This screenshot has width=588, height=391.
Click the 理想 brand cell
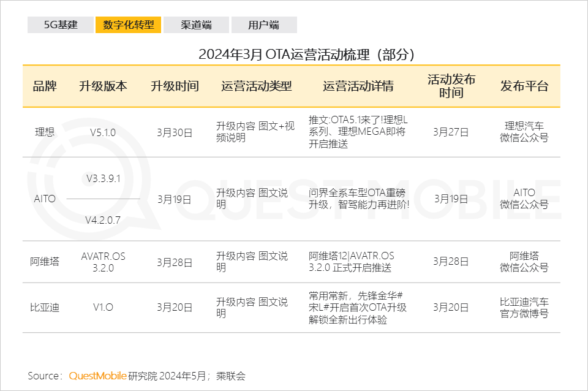45,132
